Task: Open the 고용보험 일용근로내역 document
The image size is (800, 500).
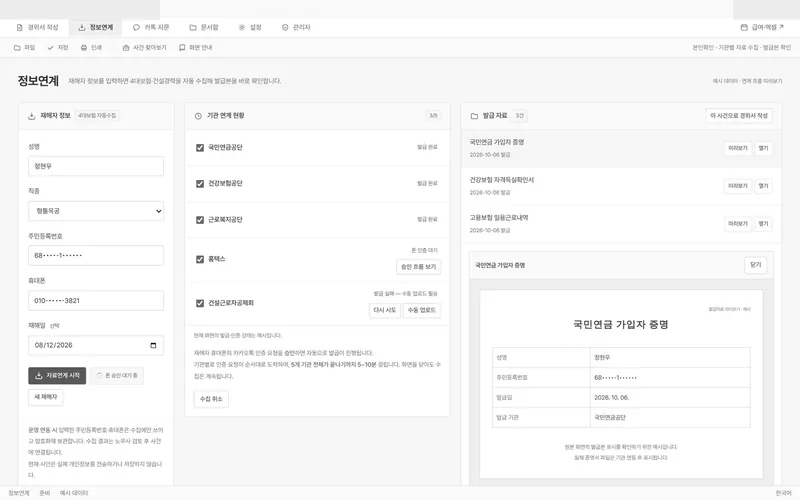Action: pos(763,224)
